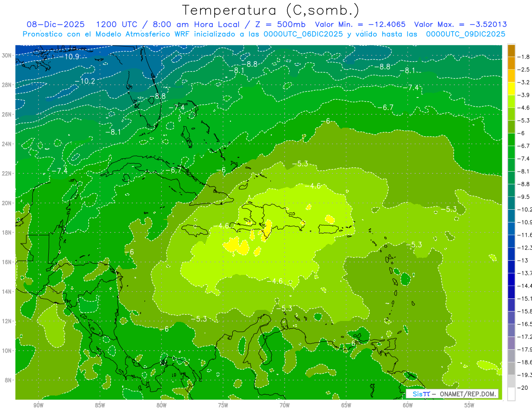
Task: Click the "-9.5" colorbar label
Action: point(524,196)
